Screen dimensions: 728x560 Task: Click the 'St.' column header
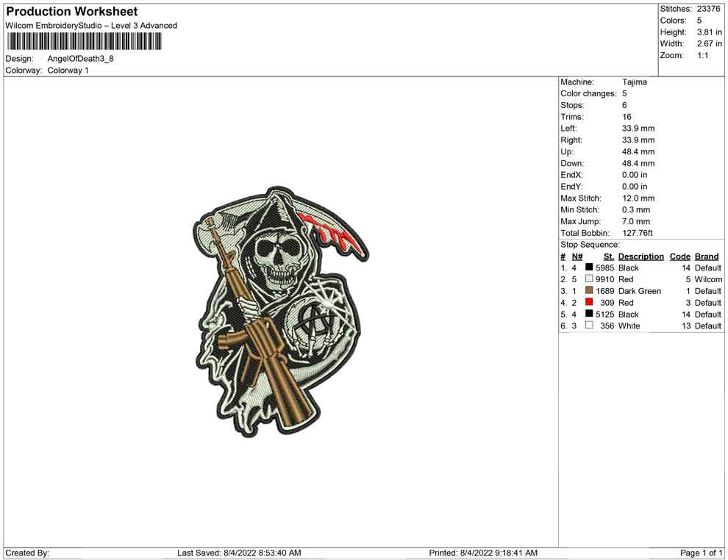[x=609, y=256]
